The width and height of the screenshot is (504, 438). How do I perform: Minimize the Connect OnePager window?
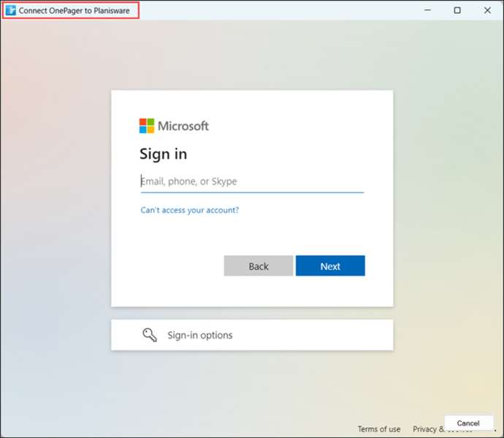tap(427, 10)
